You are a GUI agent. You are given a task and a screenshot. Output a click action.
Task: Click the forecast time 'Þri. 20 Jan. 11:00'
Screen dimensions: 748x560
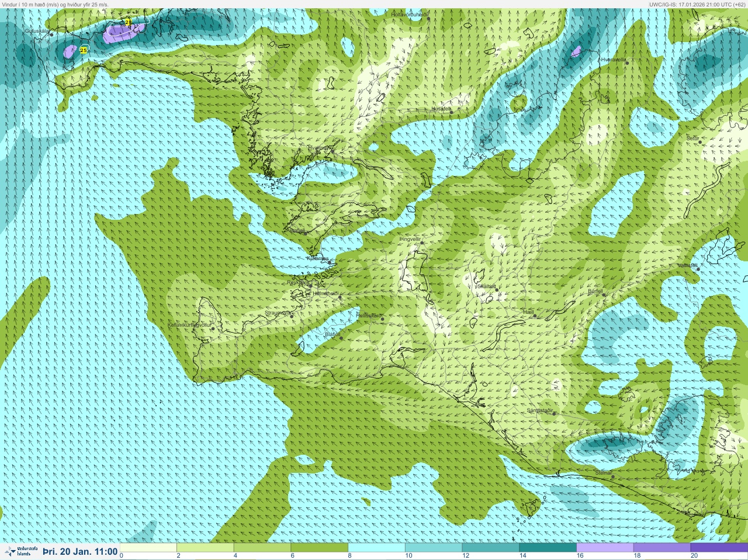(80, 552)
